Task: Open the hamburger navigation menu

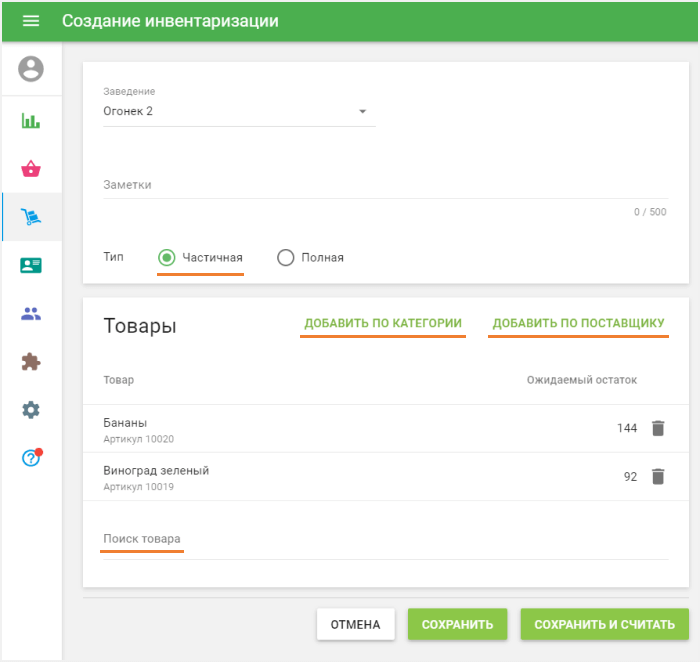Action: click(x=31, y=21)
